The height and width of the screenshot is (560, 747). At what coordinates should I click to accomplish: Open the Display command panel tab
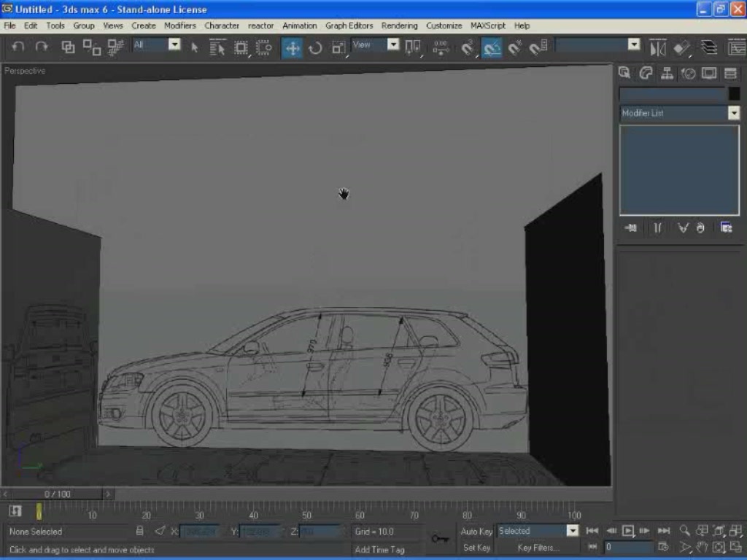click(x=709, y=73)
